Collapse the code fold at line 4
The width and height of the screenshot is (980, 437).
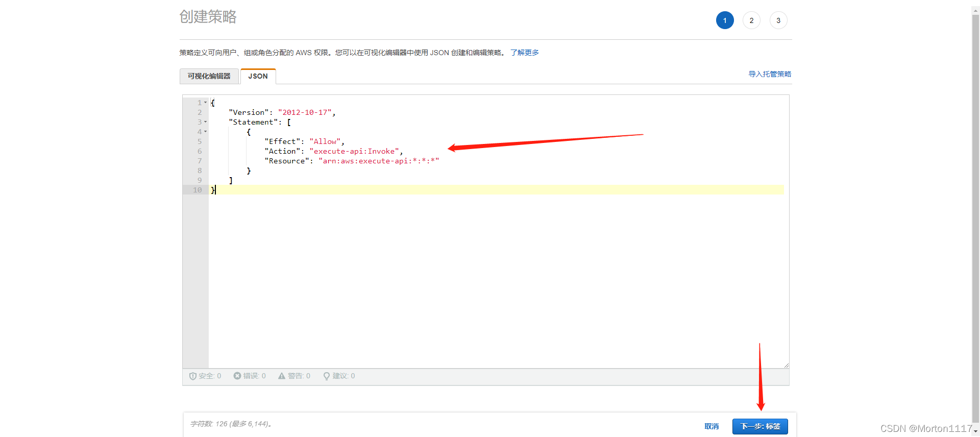coord(206,132)
